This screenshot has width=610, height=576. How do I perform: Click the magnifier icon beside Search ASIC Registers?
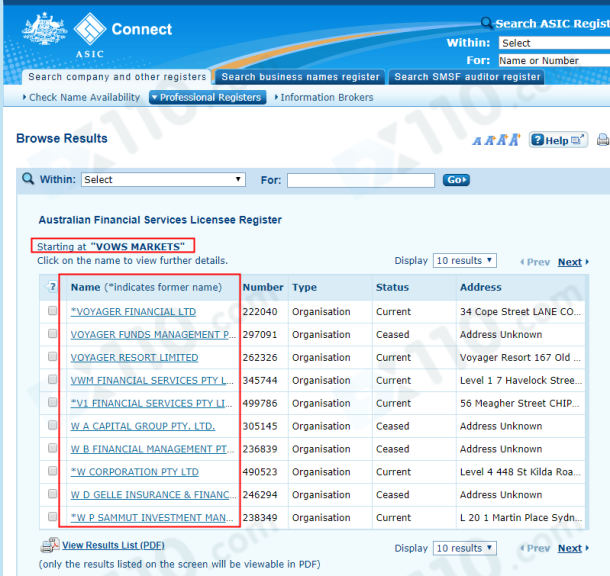pos(486,23)
